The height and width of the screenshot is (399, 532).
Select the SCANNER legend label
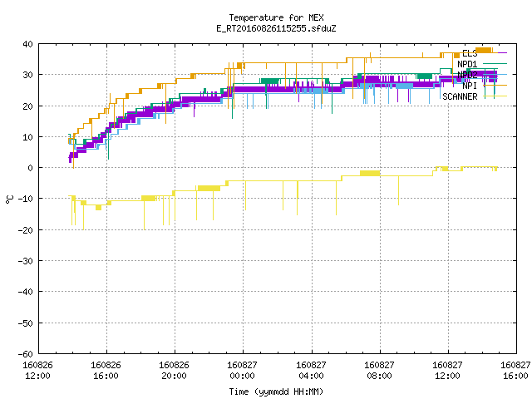460,96
